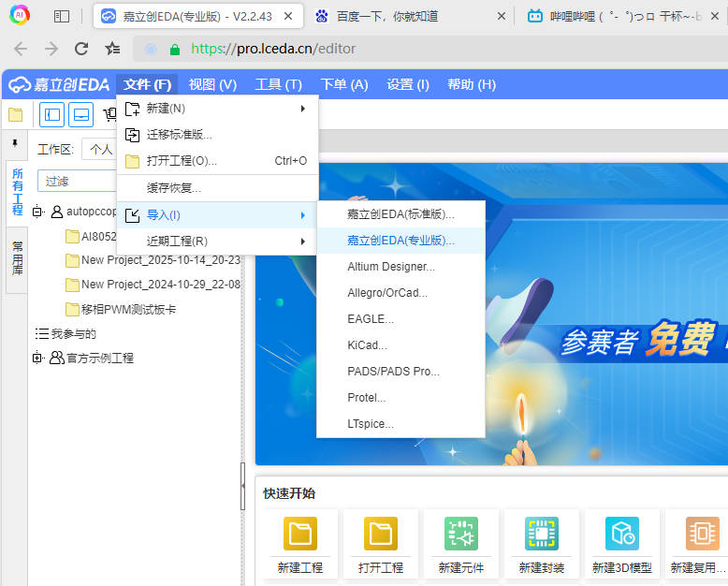Click the browser sidebar toggle icon
This screenshot has width=728, height=586.
point(61,17)
